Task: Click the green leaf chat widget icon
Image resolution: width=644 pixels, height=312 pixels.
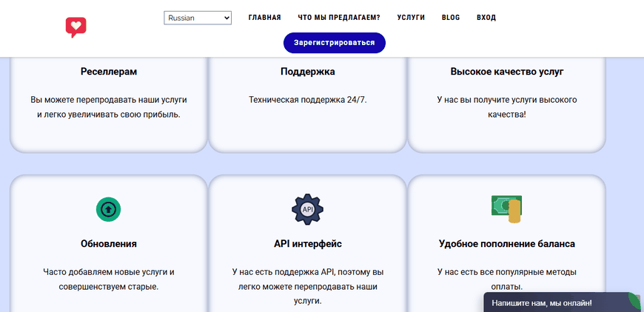Action: pos(634,302)
